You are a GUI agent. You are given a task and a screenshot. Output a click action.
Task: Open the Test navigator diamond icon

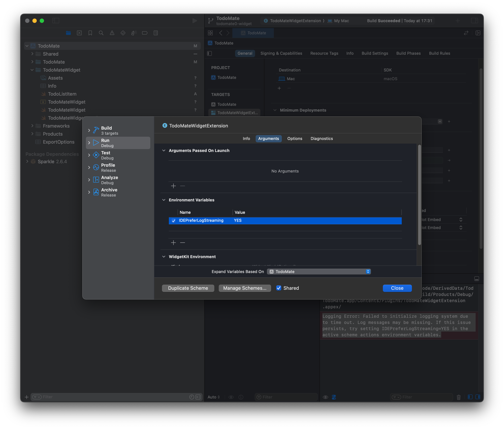123,33
